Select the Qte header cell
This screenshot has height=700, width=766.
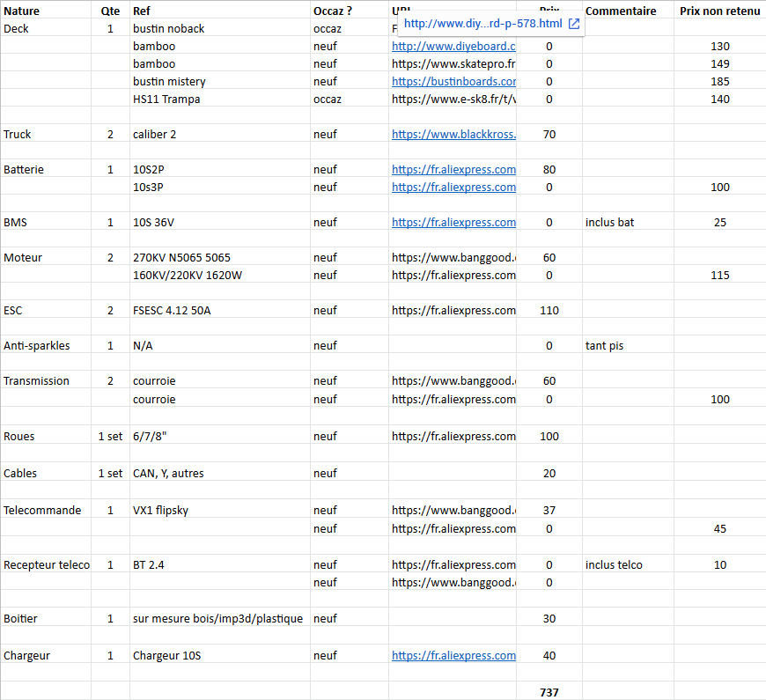coord(110,11)
